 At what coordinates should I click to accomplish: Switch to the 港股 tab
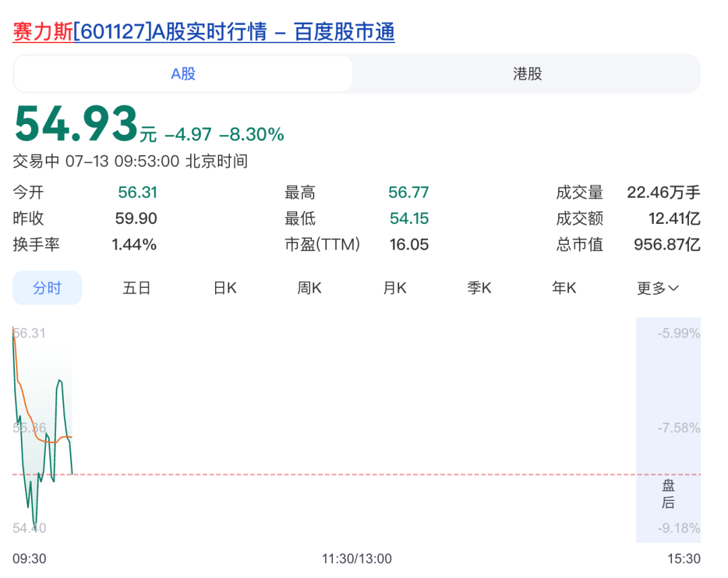point(527,74)
